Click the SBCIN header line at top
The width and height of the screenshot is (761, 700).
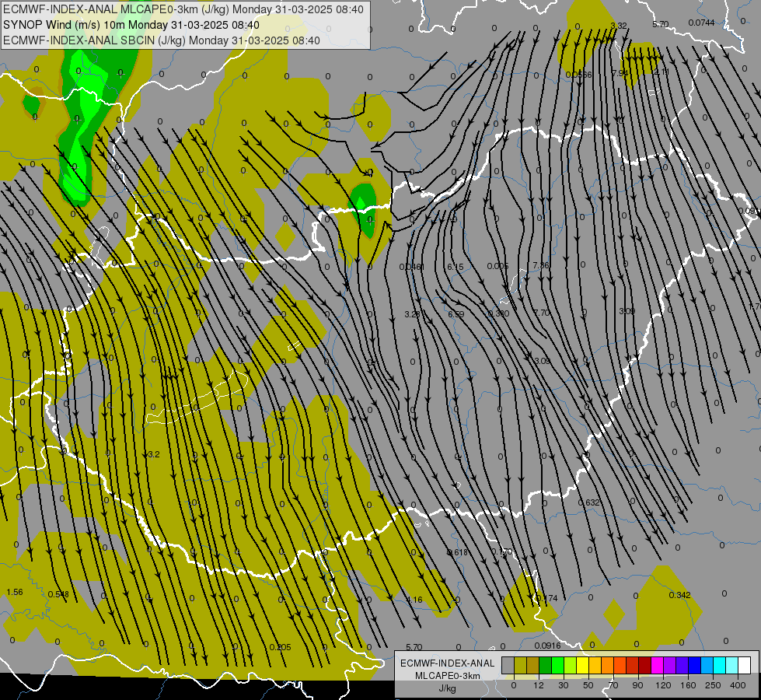[162, 40]
